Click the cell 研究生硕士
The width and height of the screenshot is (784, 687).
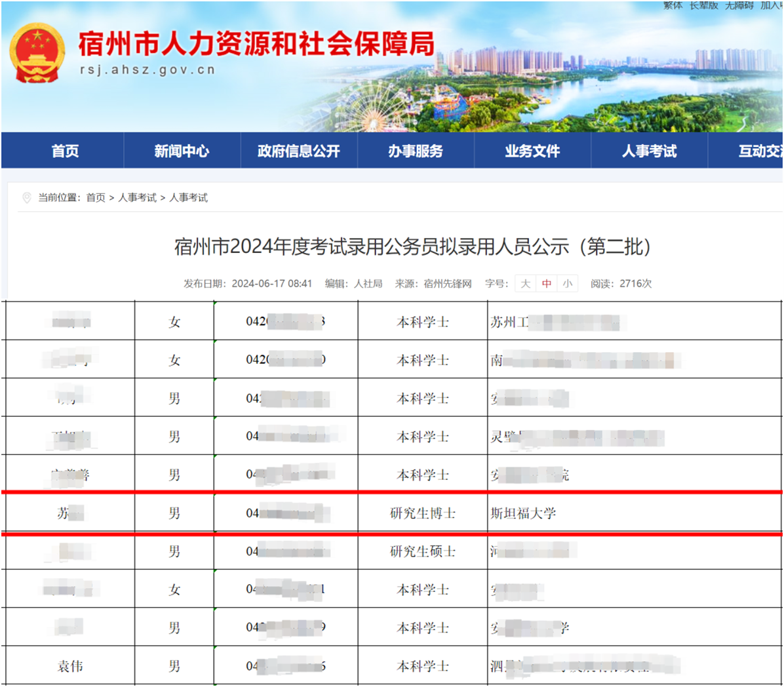pyautogui.click(x=423, y=551)
